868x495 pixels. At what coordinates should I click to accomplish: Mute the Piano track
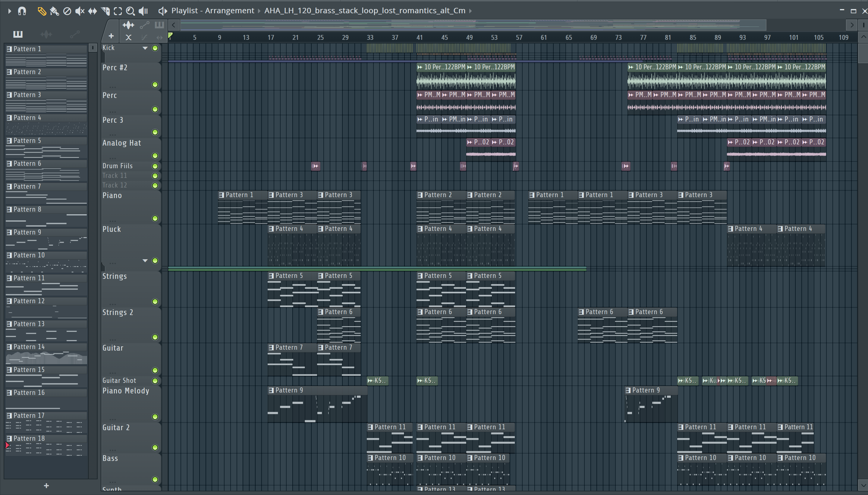pos(155,218)
